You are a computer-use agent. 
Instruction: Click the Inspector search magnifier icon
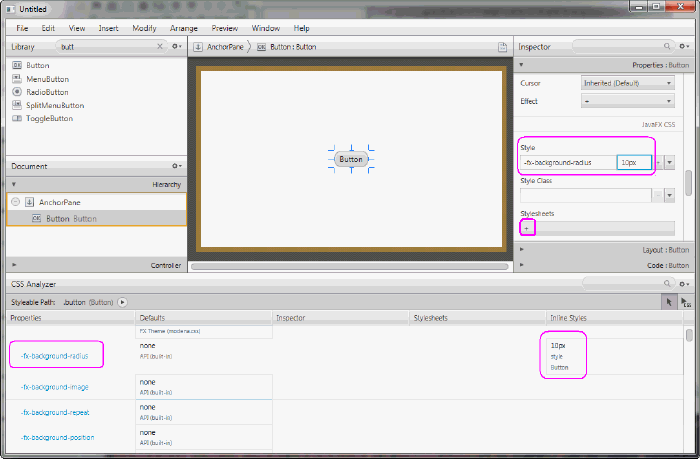pos(667,46)
